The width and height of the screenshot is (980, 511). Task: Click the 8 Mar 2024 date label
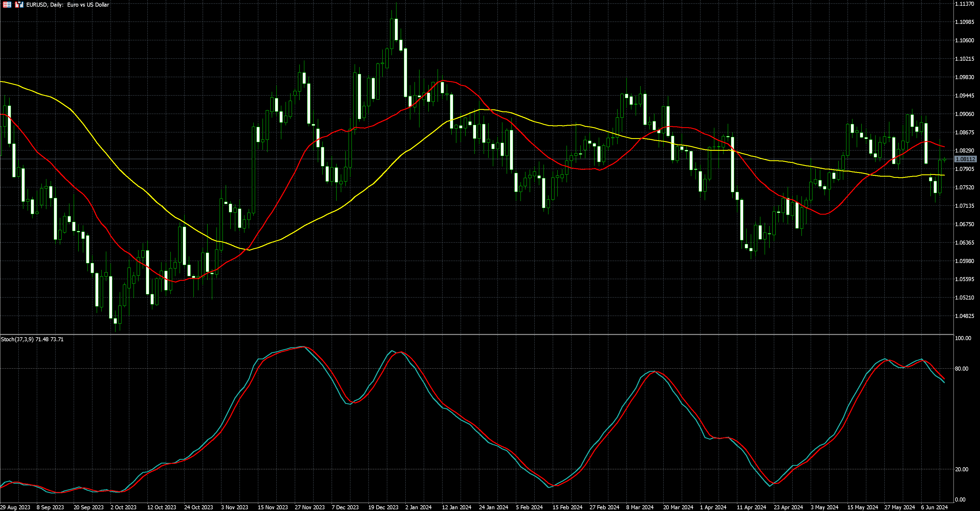639,507
